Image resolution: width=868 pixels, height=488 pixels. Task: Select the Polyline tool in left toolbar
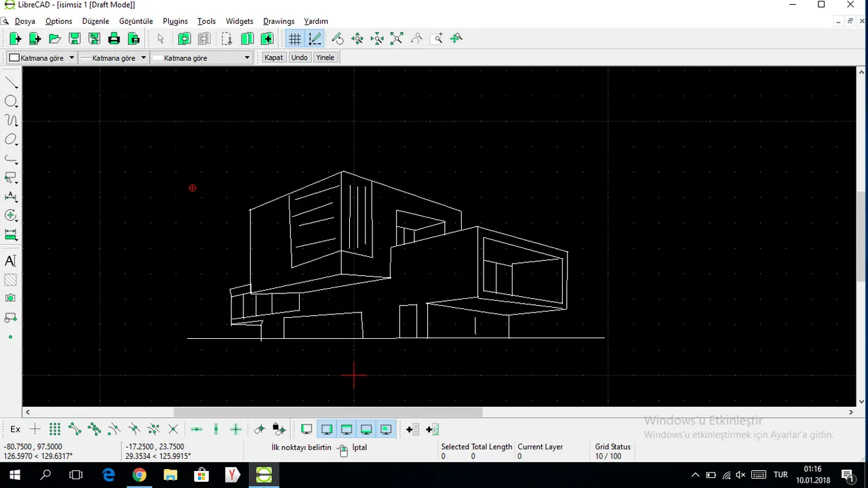point(11,159)
